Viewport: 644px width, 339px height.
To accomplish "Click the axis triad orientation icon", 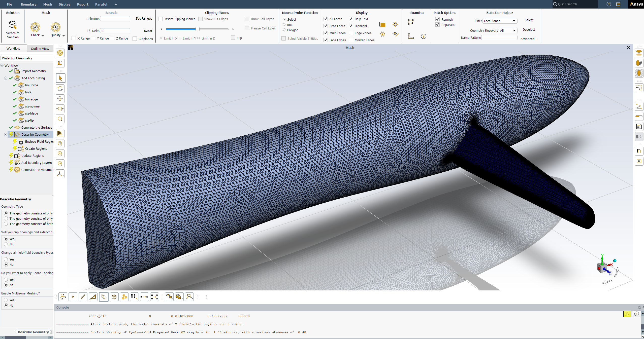I will (60, 174).
